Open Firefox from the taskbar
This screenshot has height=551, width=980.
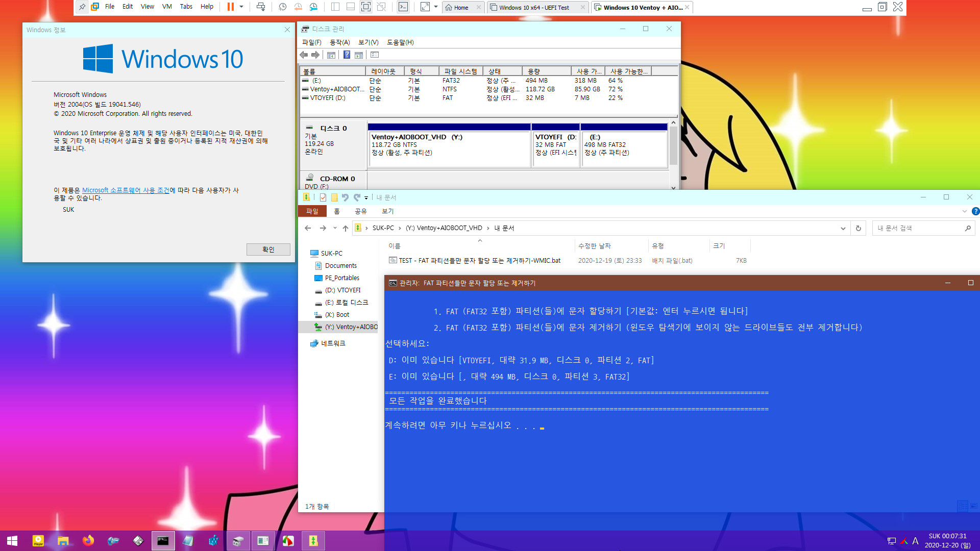click(x=88, y=541)
